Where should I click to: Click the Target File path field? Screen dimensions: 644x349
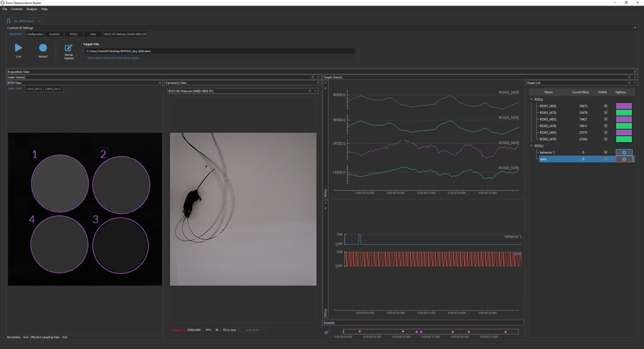tap(219, 51)
